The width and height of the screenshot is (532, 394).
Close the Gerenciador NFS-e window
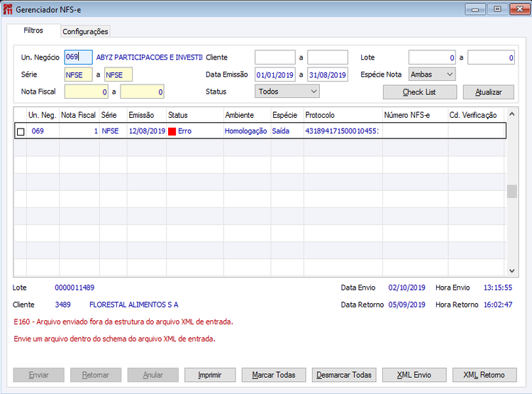click(520, 9)
